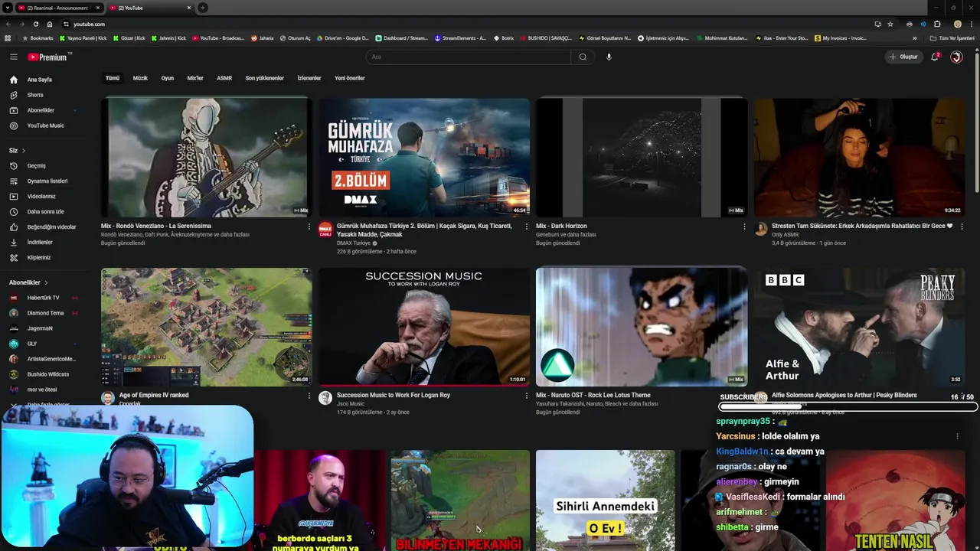Select the ASMR filter chip
980x551 pixels.
tap(224, 78)
